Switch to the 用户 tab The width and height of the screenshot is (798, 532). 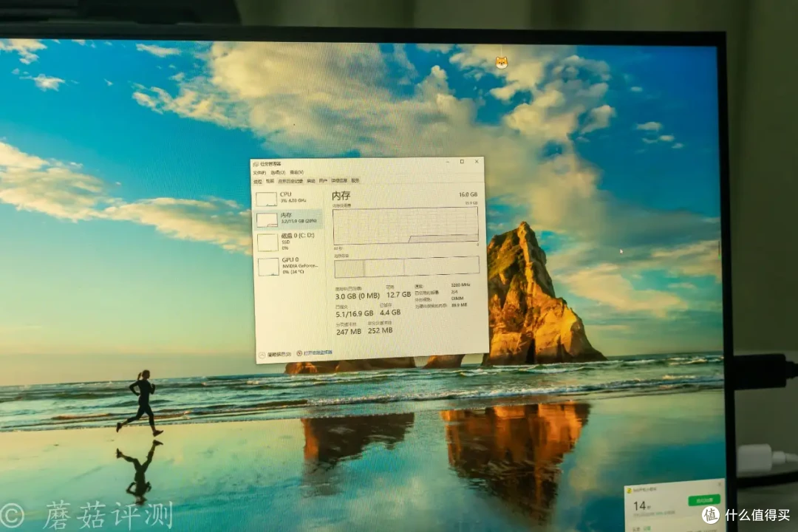323,181
